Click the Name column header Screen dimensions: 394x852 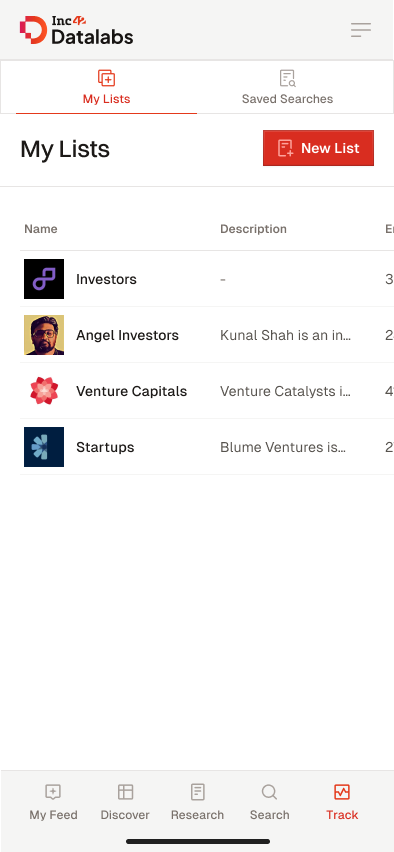(41, 229)
